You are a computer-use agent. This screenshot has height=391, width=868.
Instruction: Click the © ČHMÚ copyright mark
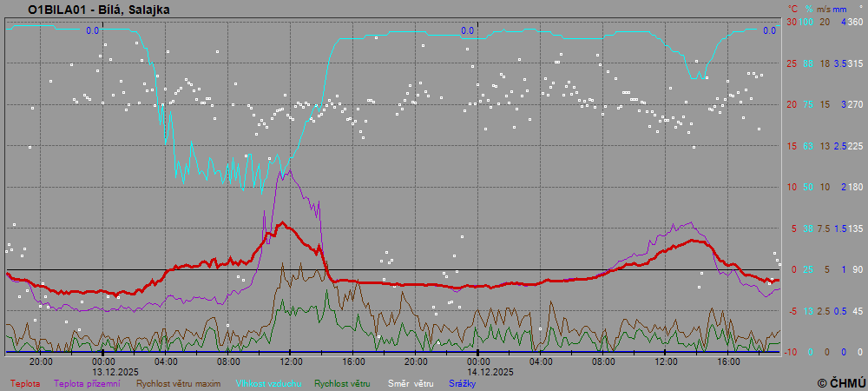(841, 382)
